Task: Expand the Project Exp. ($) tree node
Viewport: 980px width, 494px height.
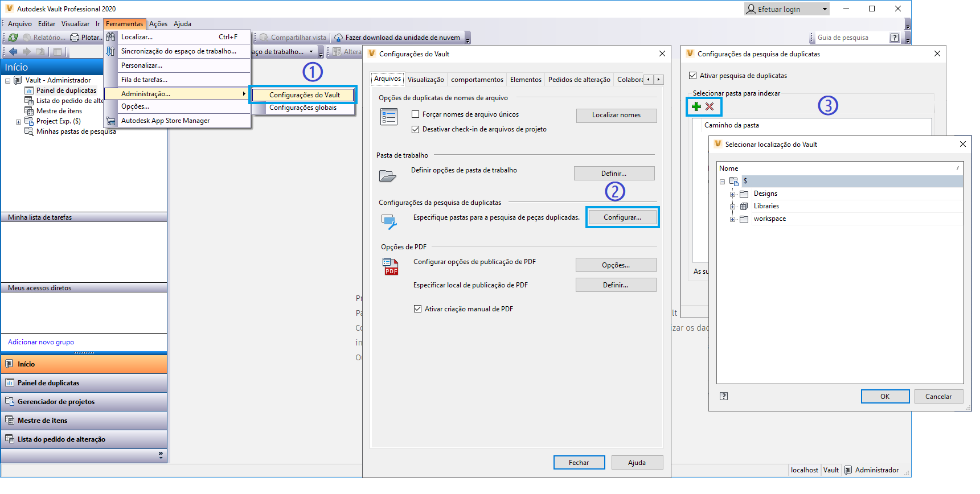Action: point(18,122)
